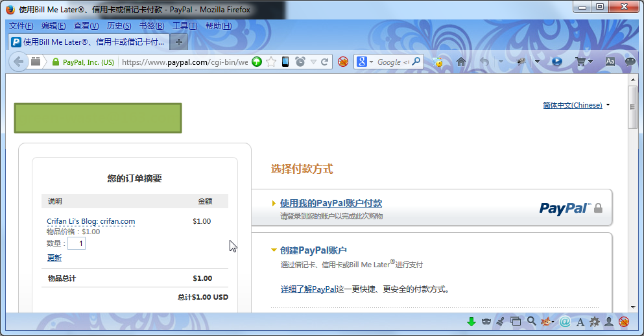Image resolution: width=644 pixels, height=336 pixels.
Task: Go back with the browser back arrow
Action: click(18, 62)
